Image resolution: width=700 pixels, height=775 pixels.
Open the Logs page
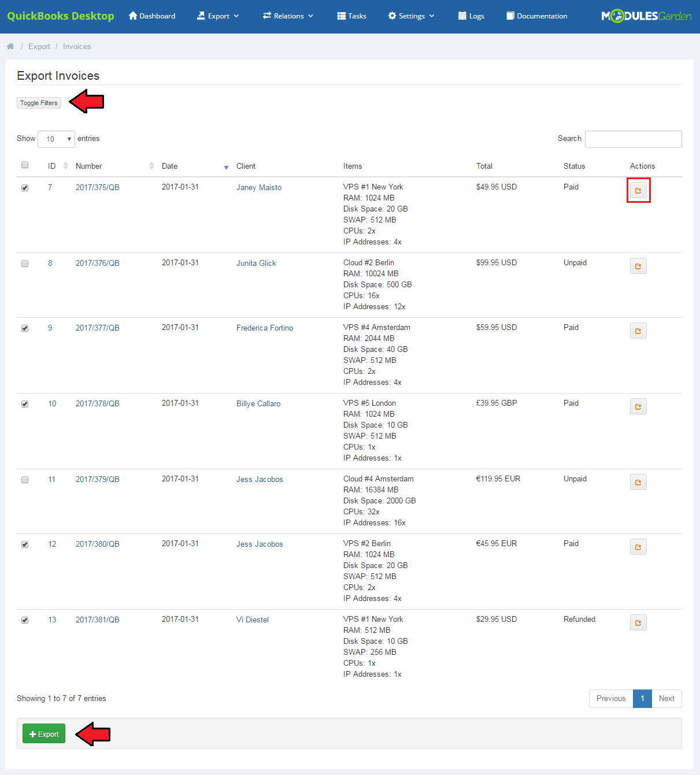tap(471, 16)
